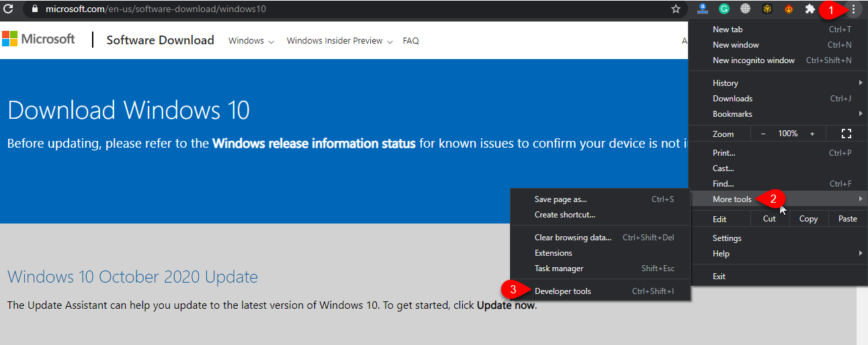Click the browser reload icon
Image resolution: width=868 pixels, height=345 pixels.
pos(9,9)
